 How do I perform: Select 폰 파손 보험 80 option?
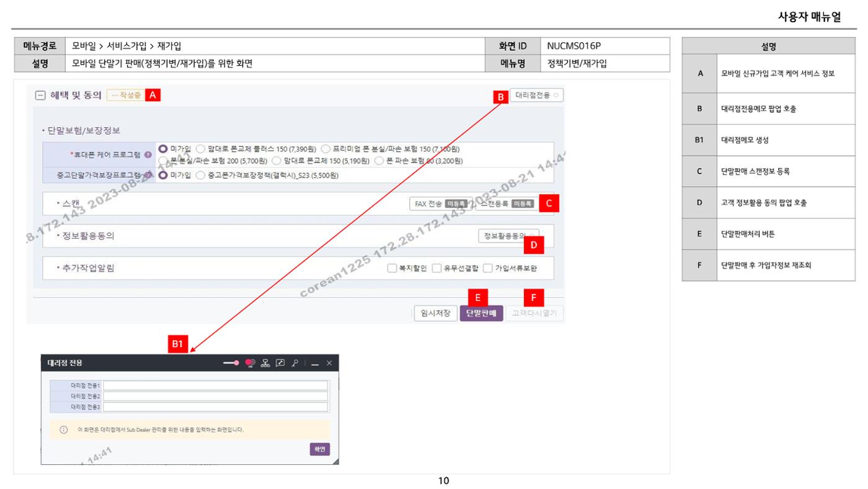click(x=379, y=161)
